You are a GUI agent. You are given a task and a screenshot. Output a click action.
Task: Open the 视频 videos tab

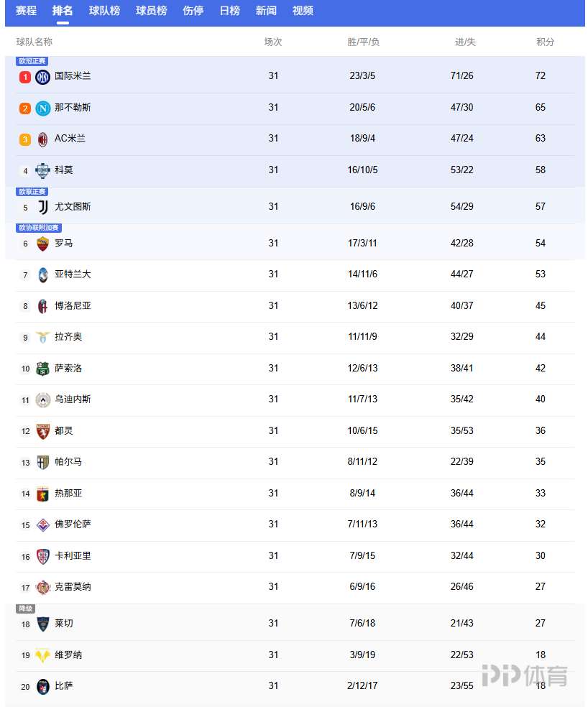coord(303,11)
